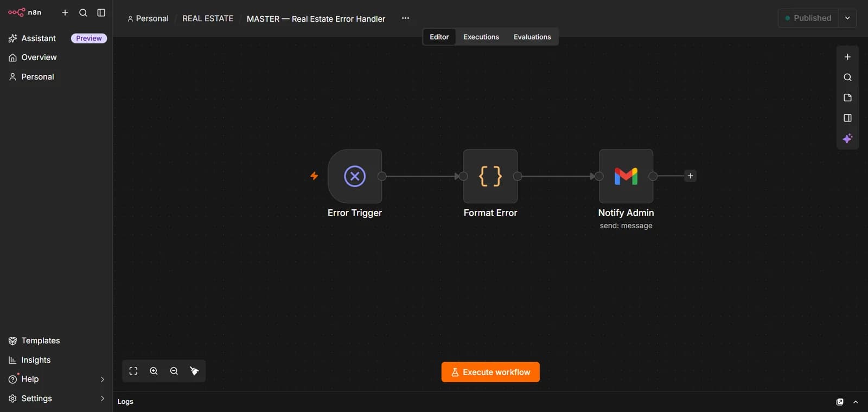Click the output connector of Error Trigger

coord(382,176)
